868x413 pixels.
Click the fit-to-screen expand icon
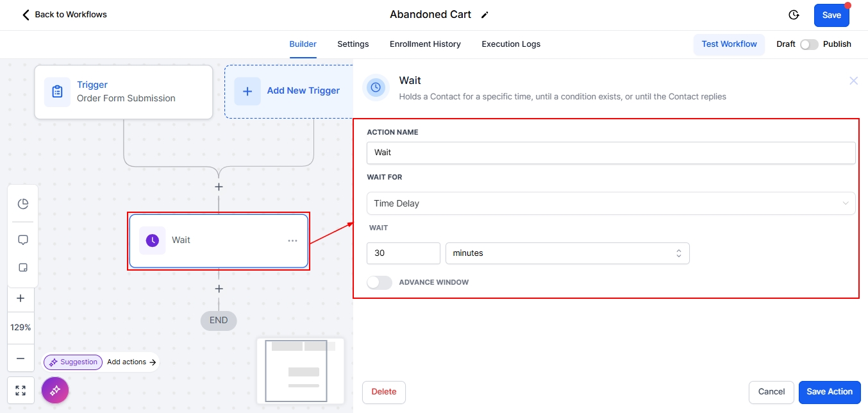[x=21, y=390]
